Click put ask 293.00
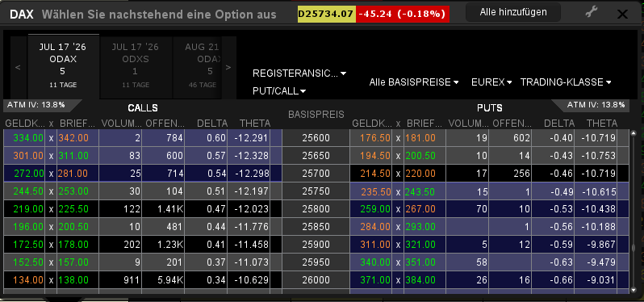Viewport: 644px width, 302px height. 420,226
